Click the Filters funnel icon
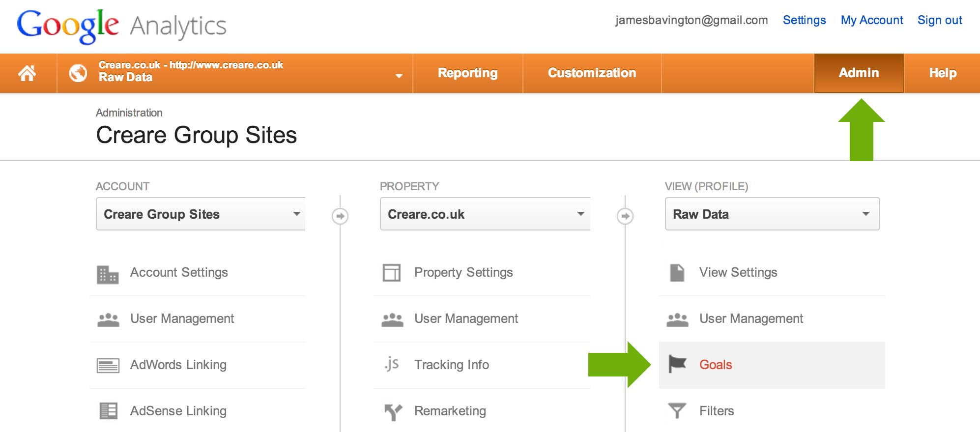Viewport: 980px width, 432px height. [677, 411]
